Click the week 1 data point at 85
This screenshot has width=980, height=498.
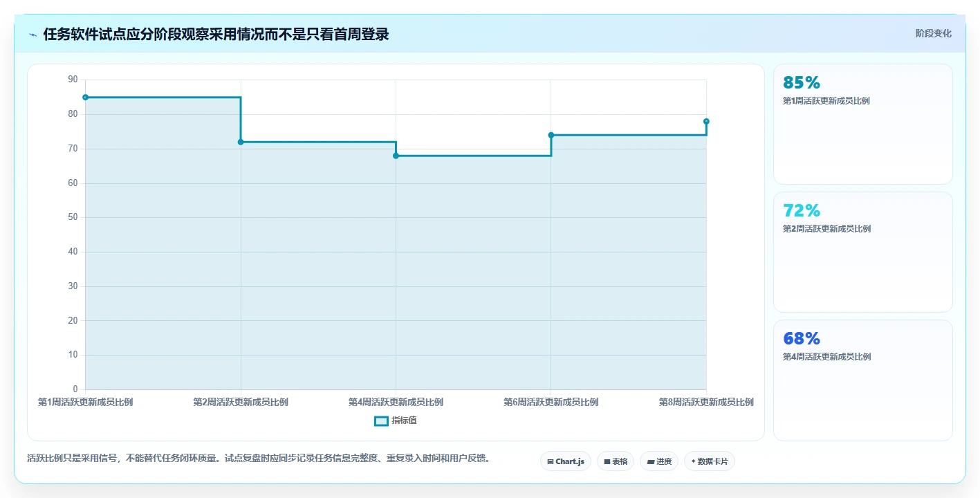tap(85, 98)
